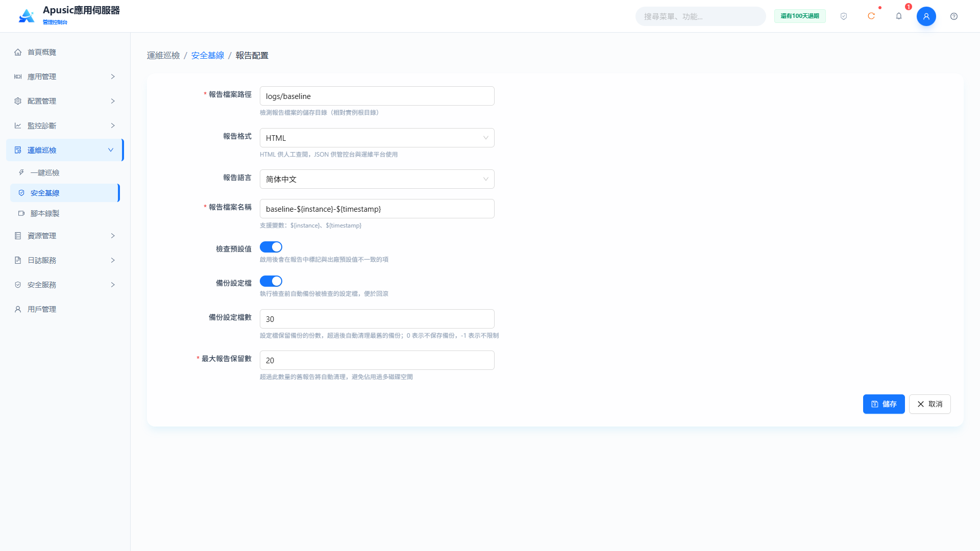Click the gear icon beside 配置管理
Image resolution: width=980 pixels, height=551 pixels.
18,101
